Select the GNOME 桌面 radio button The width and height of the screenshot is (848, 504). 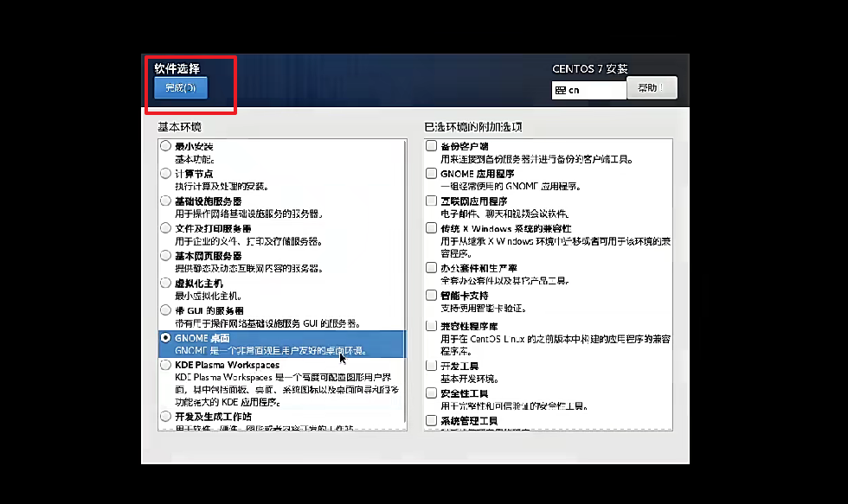pos(165,338)
